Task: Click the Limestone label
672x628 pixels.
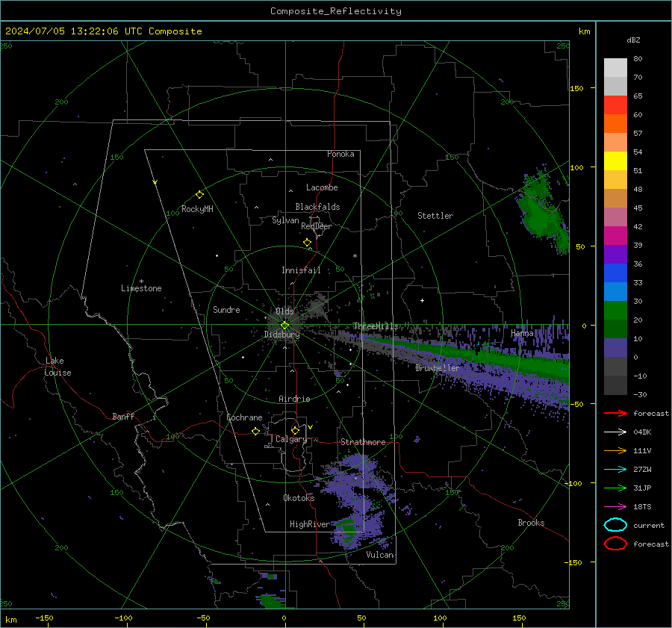Action: [x=141, y=288]
